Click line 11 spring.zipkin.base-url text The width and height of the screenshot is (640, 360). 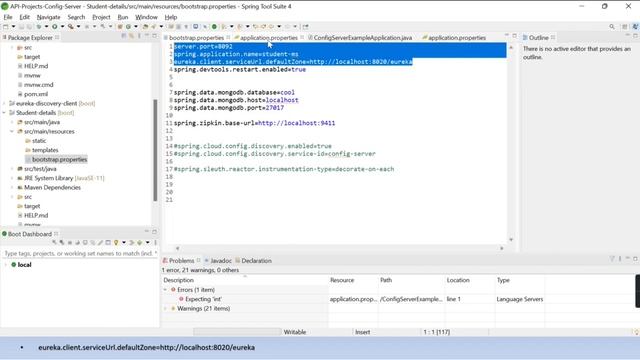254,123
